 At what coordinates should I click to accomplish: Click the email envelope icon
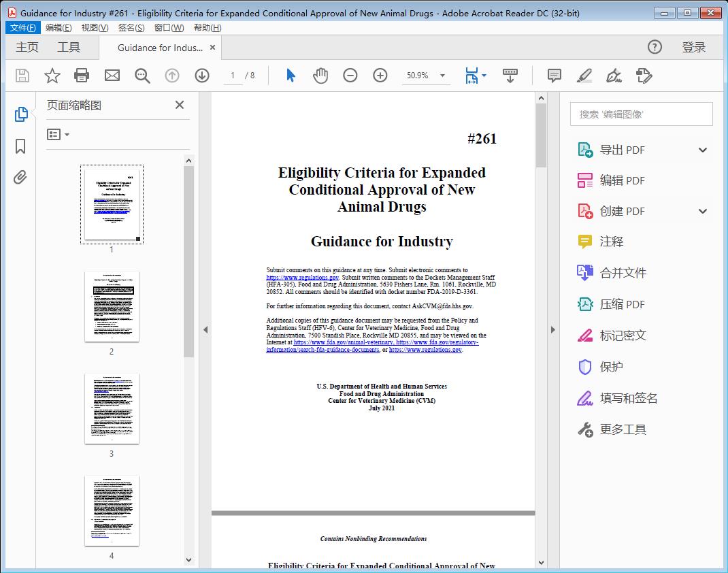coord(112,76)
